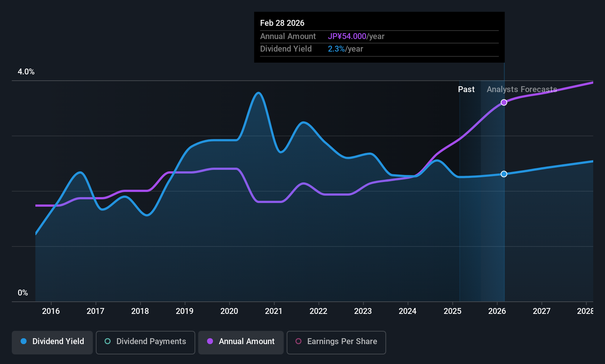Click the teal Dividend Payments legend circle

(x=108, y=341)
